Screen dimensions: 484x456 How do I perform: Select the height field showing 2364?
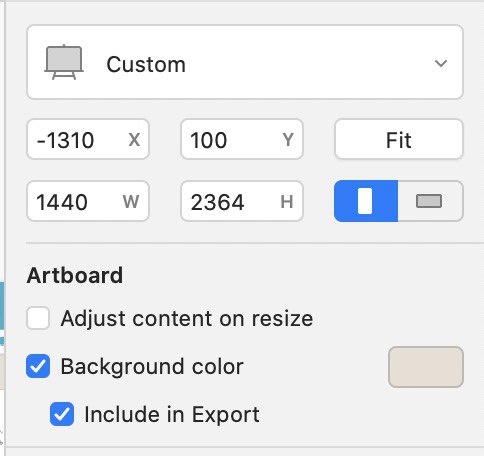(242, 201)
